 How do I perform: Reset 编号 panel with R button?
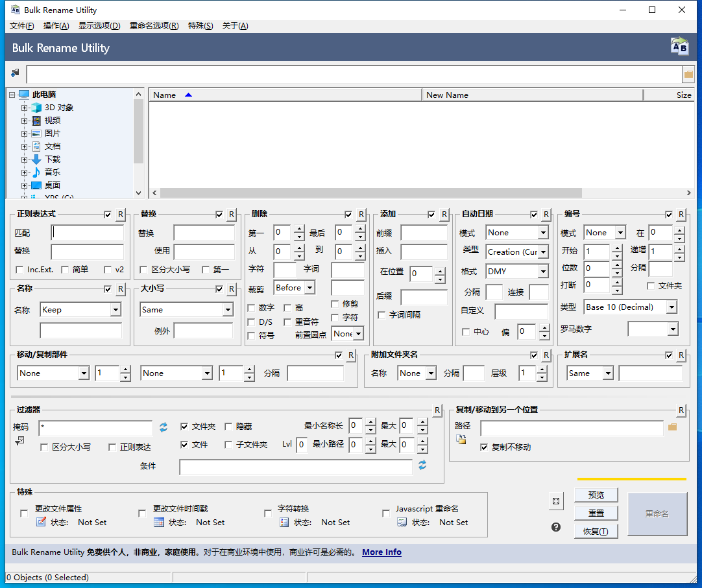(681, 215)
